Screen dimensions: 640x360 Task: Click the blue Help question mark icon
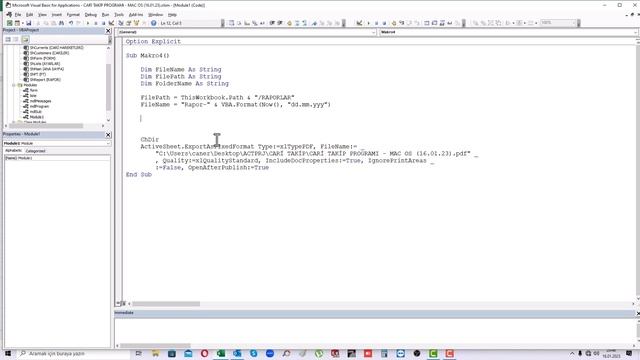coord(153,23)
